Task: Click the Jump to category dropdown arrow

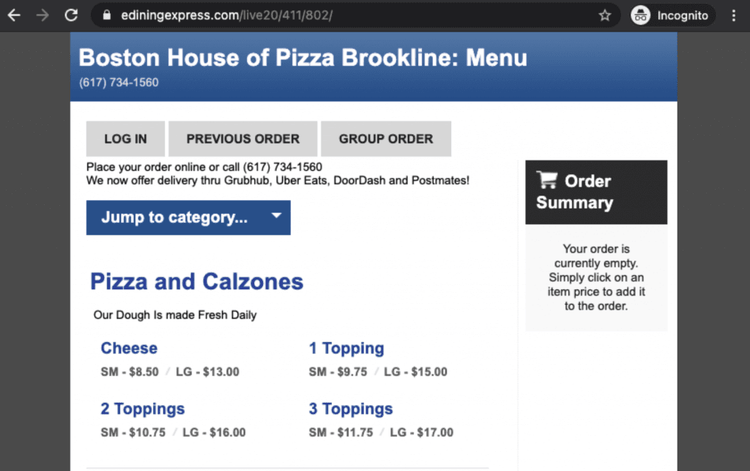Action: point(277,216)
